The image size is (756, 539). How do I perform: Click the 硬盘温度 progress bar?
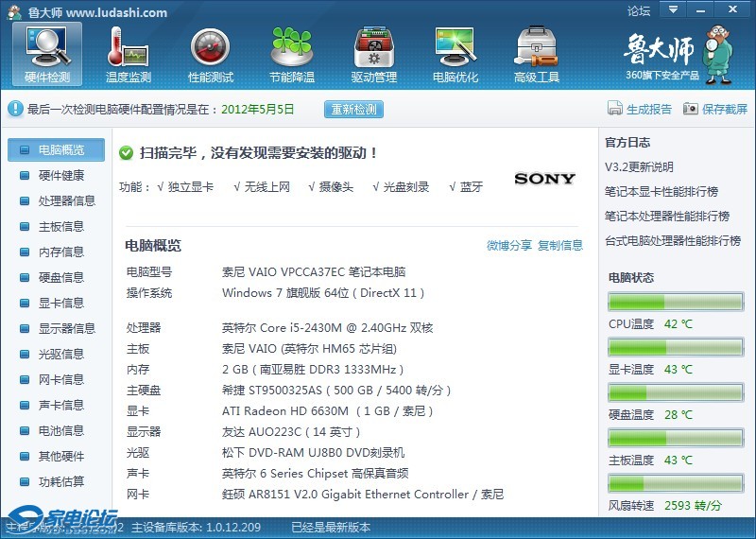click(x=676, y=392)
